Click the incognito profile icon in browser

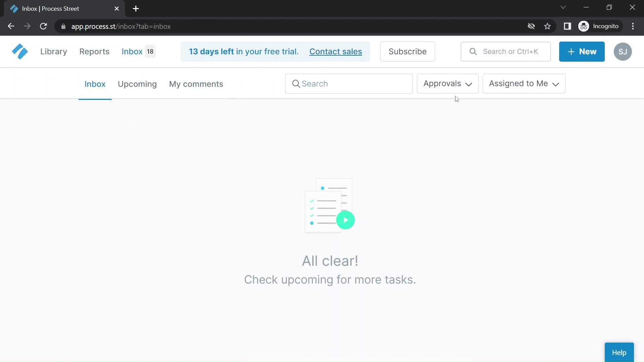coord(584,26)
